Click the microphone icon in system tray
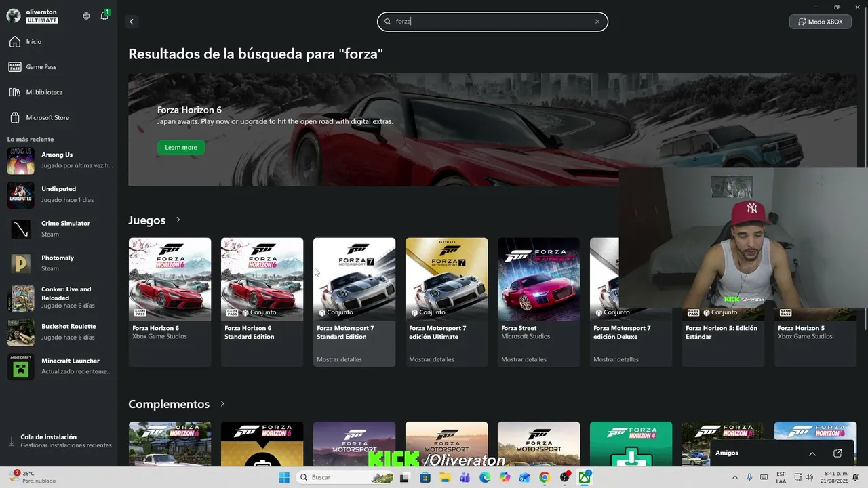This screenshot has height=488, width=868. [x=749, y=477]
